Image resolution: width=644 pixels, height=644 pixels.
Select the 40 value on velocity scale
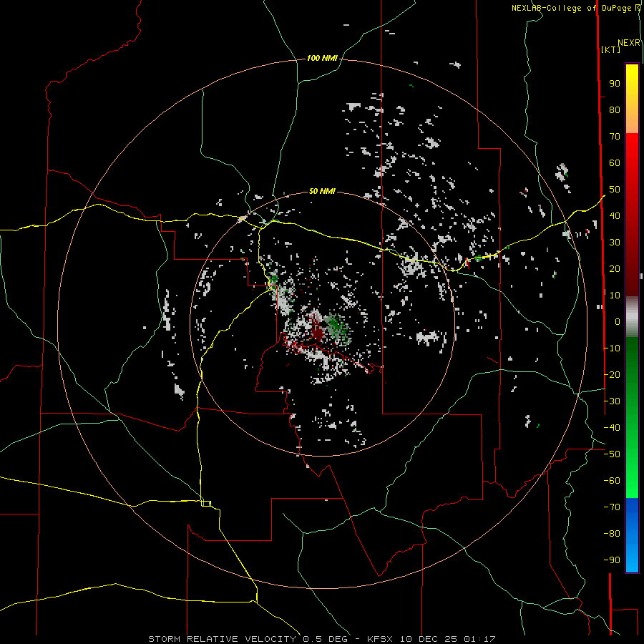(x=615, y=215)
